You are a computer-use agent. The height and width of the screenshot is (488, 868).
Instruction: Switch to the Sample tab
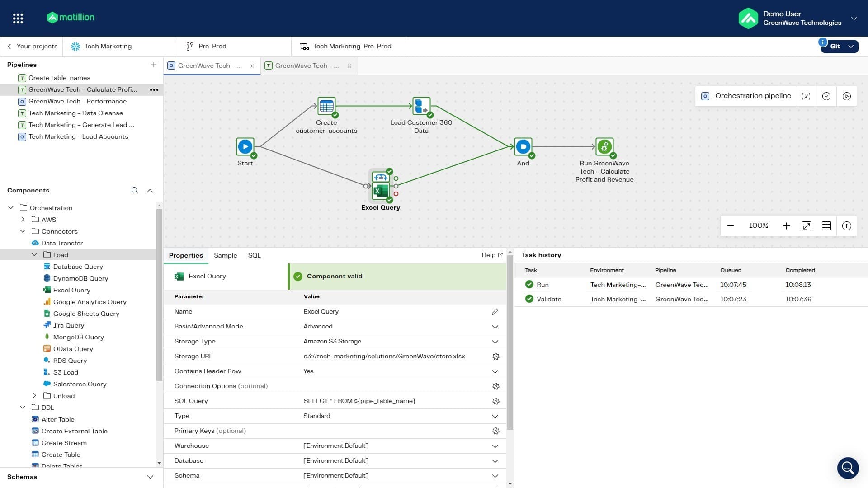pyautogui.click(x=225, y=255)
